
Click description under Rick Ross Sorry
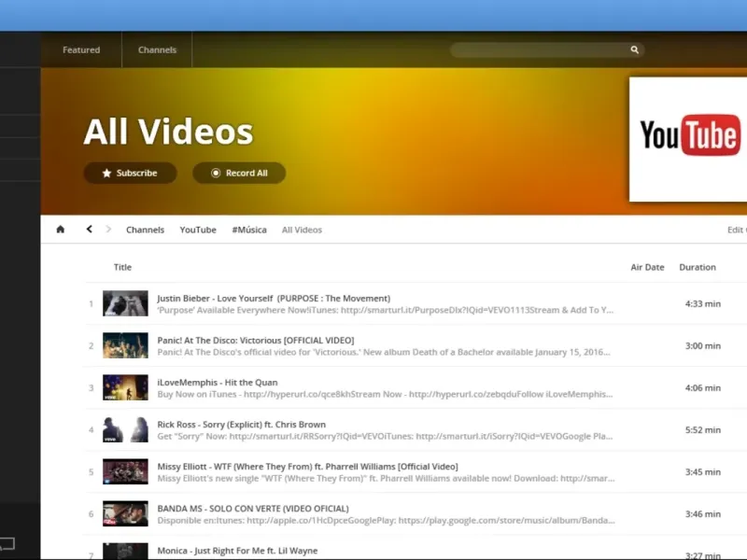(x=385, y=436)
